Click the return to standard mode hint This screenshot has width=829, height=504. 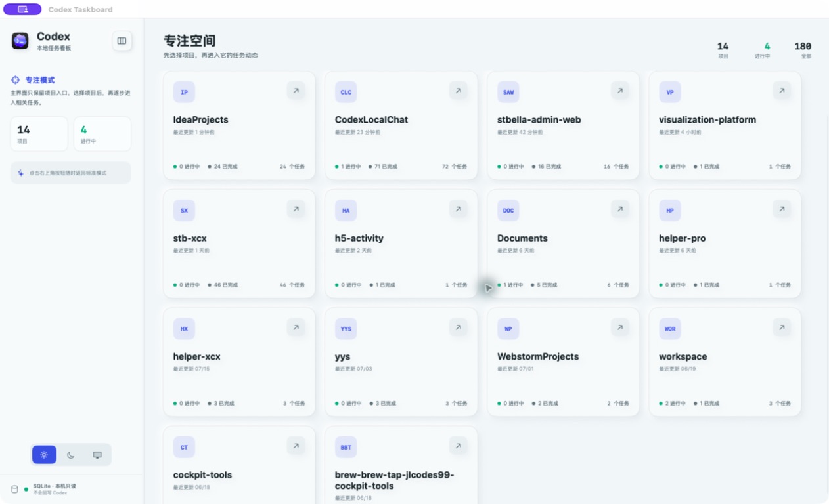pos(71,173)
